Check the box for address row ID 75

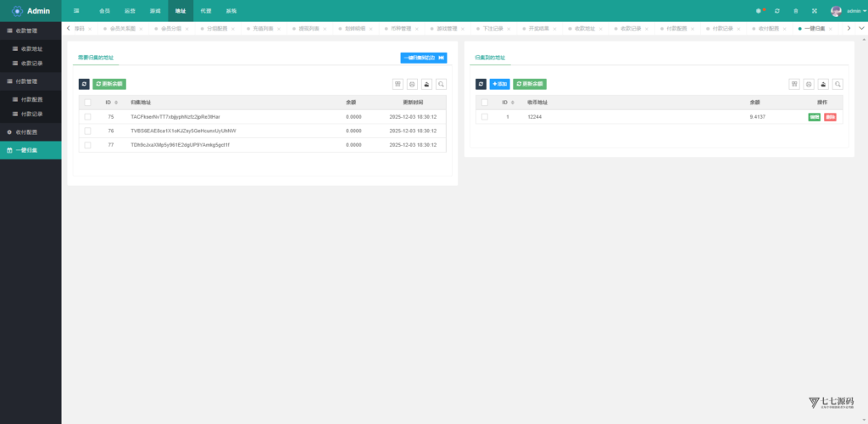(87, 116)
